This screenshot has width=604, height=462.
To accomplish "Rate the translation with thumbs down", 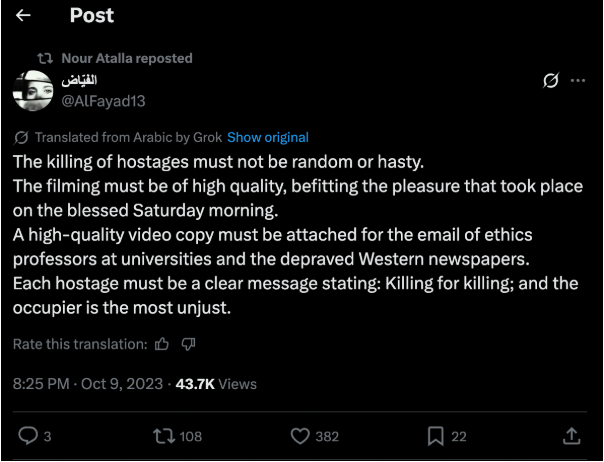I will pyautogui.click(x=188, y=344).
